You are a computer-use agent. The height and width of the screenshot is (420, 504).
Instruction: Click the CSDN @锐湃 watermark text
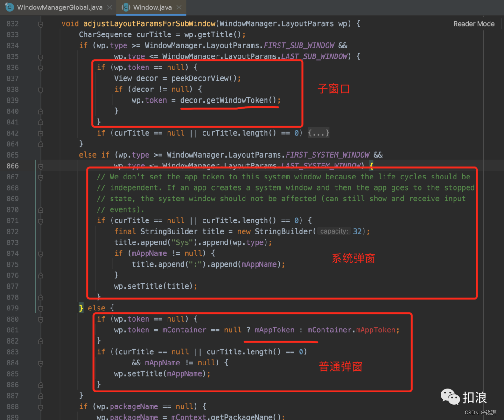(480, 412)
